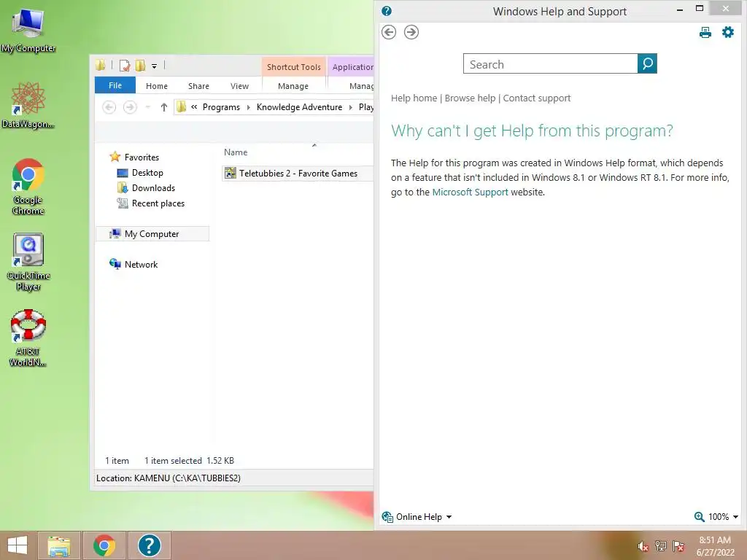
Task: Select Recent places in navigation pane
Action: click(x=158, y=203)
